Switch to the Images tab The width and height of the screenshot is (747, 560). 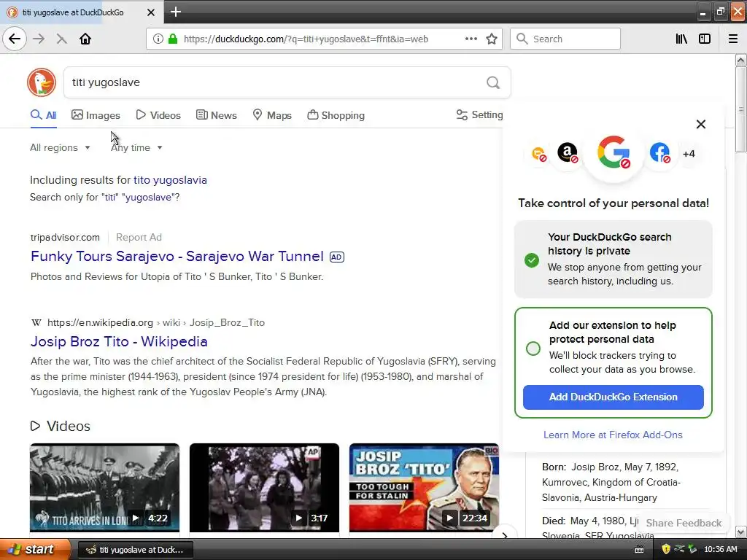[x=96, y=115]
